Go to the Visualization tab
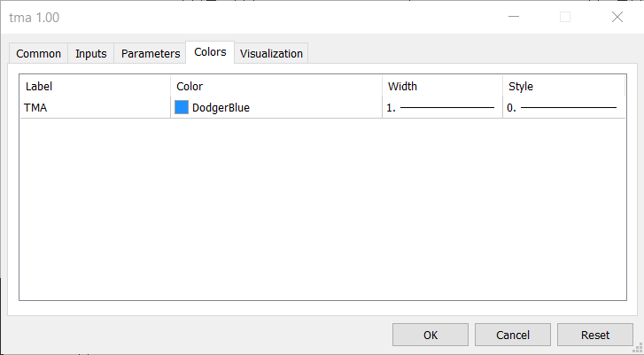 (x=271, y=53)
